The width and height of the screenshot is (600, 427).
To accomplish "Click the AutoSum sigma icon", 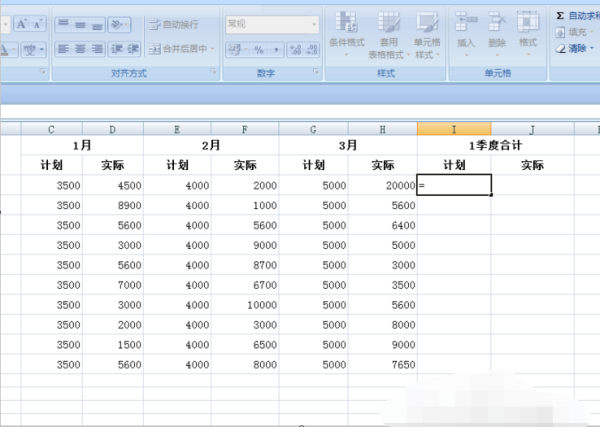I will tap(560, 16).
